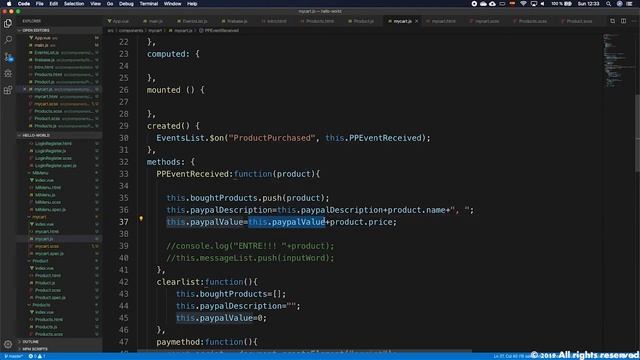Open Notification Center from the menu bar

coord(630,4)
